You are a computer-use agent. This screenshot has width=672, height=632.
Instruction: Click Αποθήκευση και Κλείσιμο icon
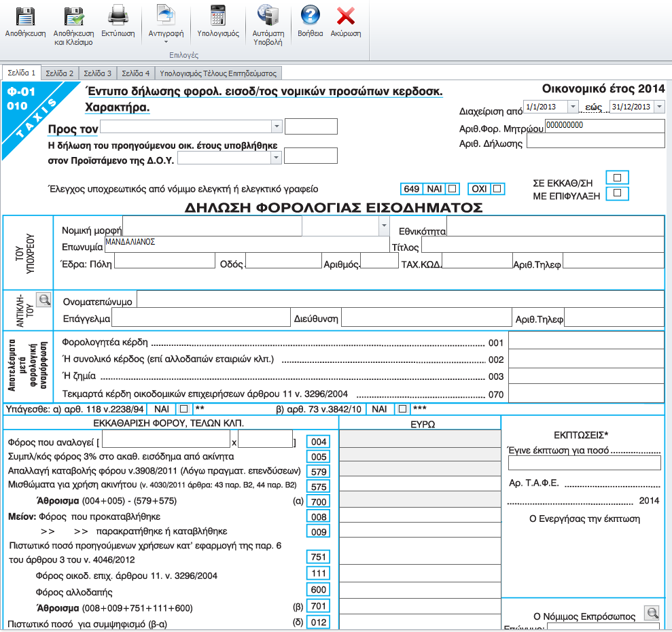[73, 16]
